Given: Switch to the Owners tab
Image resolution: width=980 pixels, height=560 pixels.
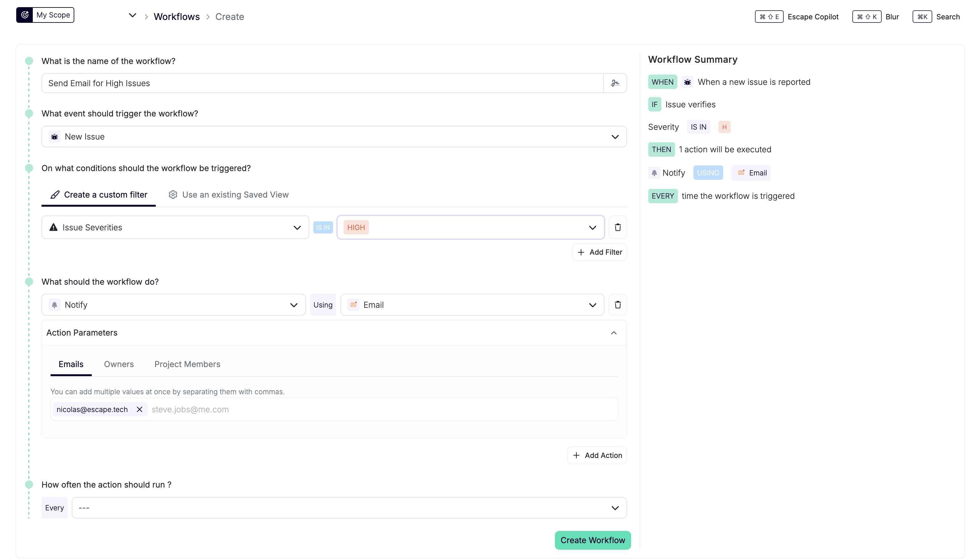Looking at the screenshot, I should tap(118, 364).
